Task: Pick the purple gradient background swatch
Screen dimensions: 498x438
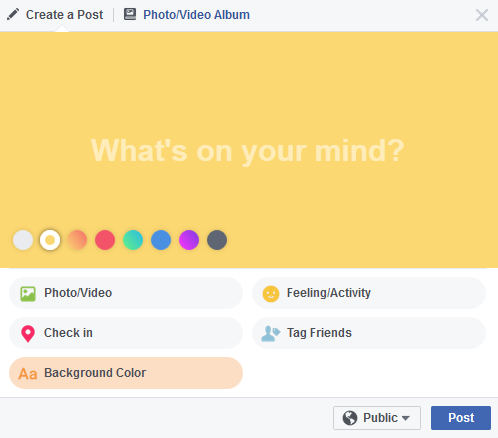Action: point(189,240)
